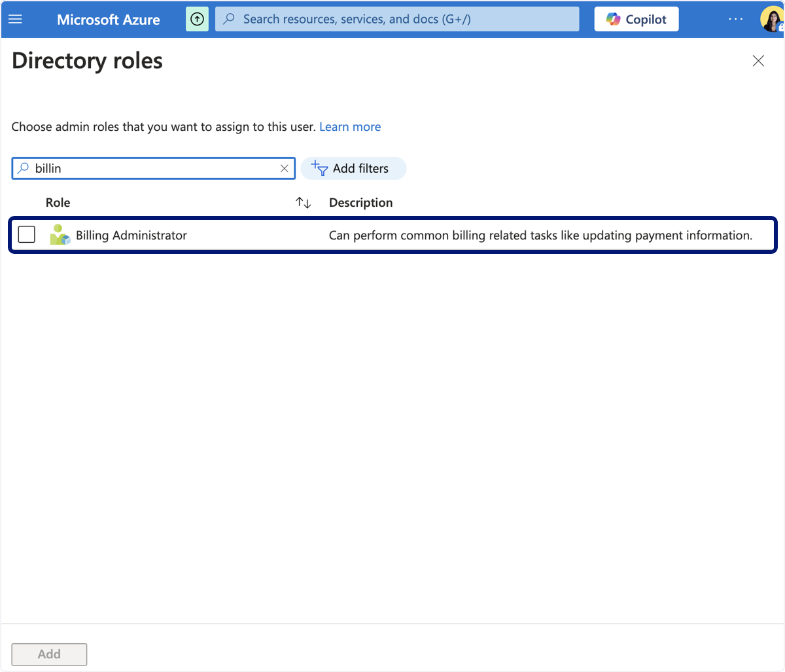Click the Billing Administrator role icon
785x672 pixels.
[60, 235]
